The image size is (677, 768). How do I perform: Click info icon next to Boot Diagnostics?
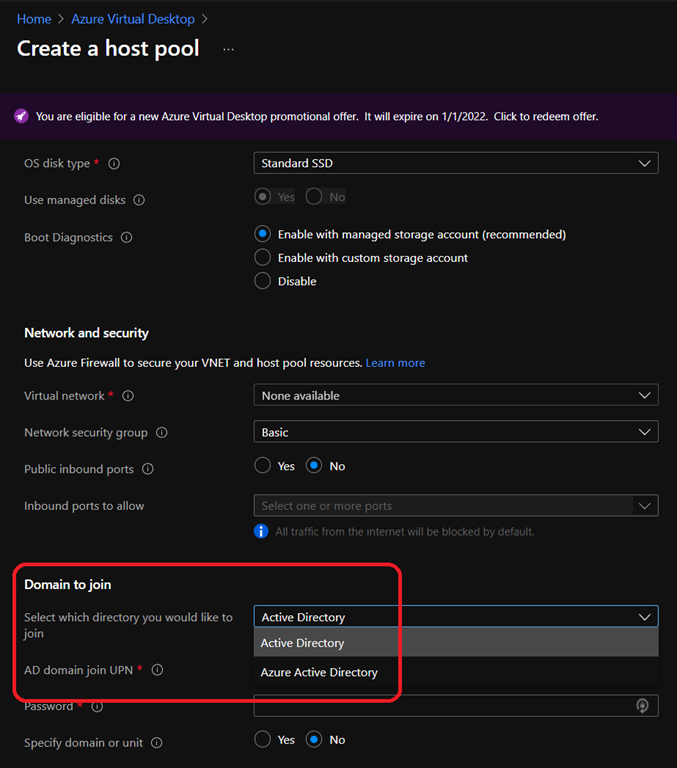(126, 238)
